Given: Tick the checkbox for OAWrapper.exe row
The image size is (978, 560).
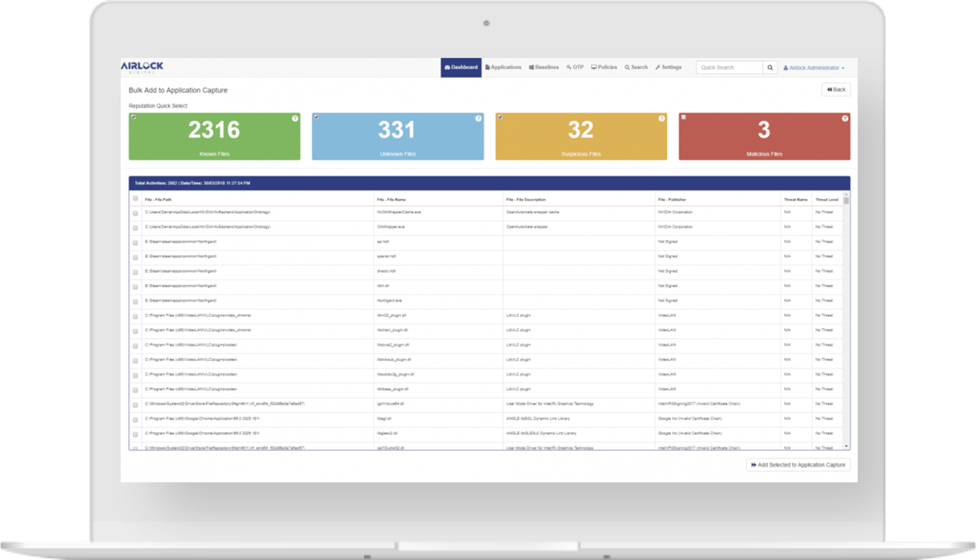Looking at the screenshot, I should (x=135, y=228).
